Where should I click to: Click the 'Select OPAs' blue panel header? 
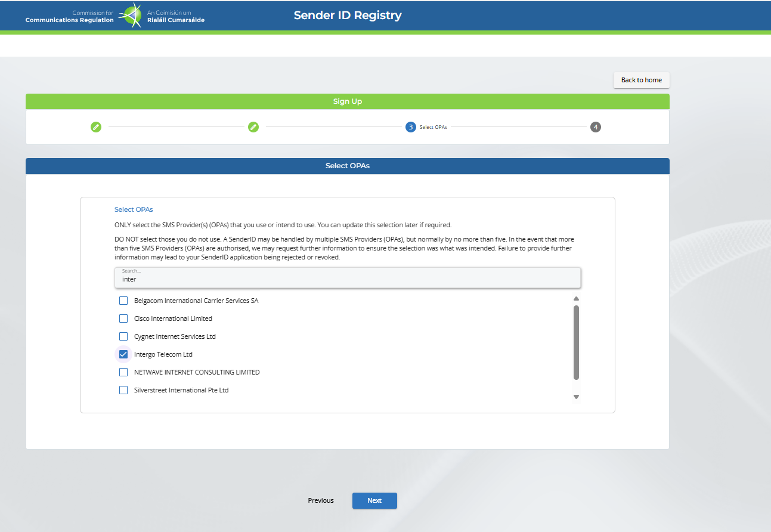tap(348, 166)
